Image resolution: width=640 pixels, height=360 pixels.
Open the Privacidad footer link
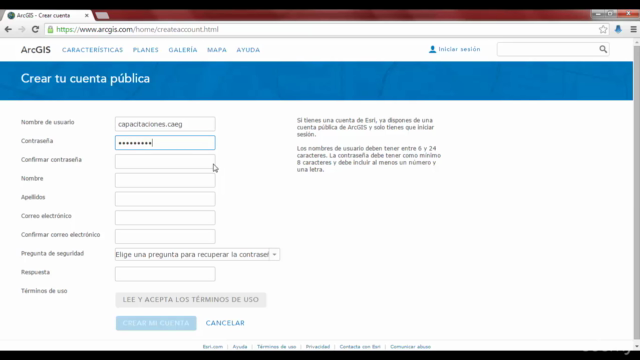pos(318,347)
